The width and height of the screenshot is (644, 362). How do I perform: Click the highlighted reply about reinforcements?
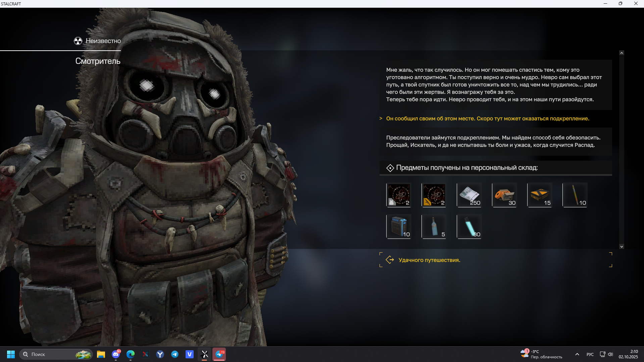pyautogui.click(x=487, y=118)
